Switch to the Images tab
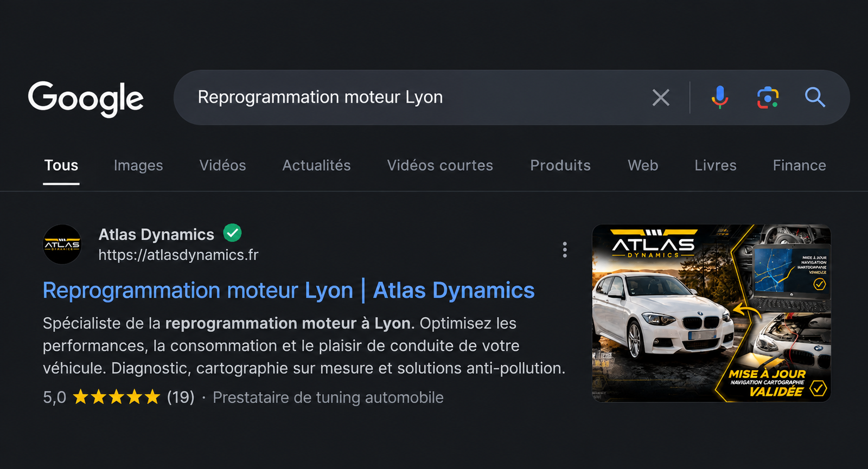 click(x=138, y=165)
